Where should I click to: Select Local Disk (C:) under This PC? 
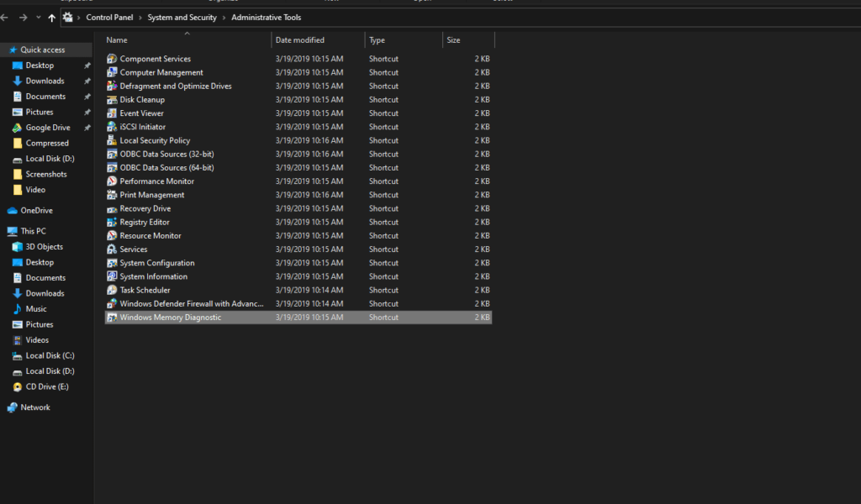click(50, 356)
